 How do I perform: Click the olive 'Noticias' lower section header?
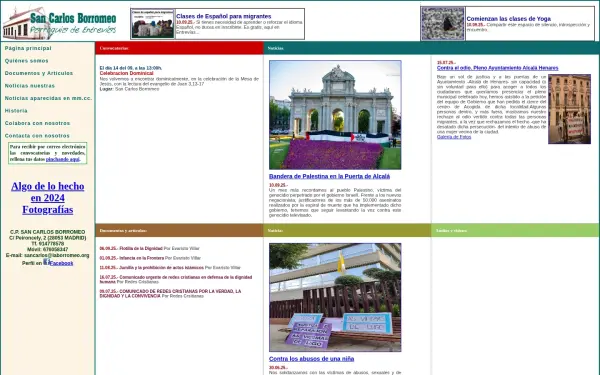pyautogui.click(x=347, y=230)
